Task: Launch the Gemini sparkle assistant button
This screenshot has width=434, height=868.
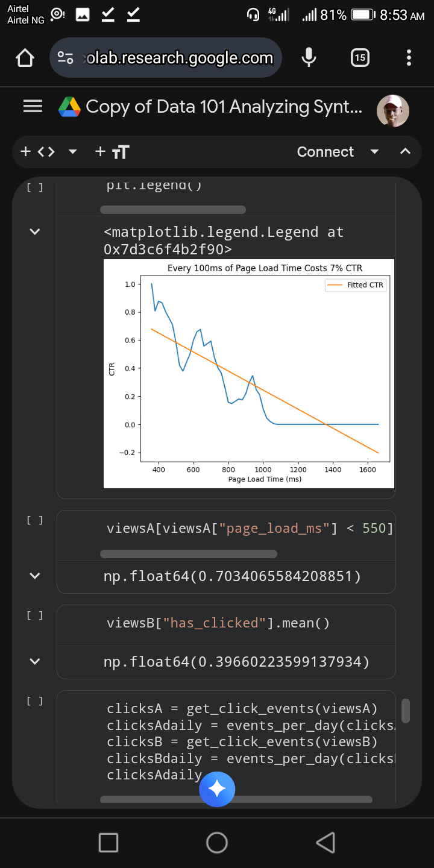Action: pyautogui.click(x=217, y=788)
